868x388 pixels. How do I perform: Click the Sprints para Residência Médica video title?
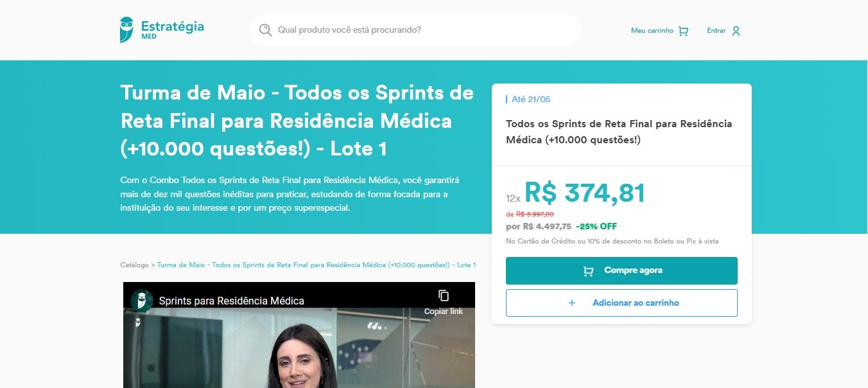[x=232, y=301]
